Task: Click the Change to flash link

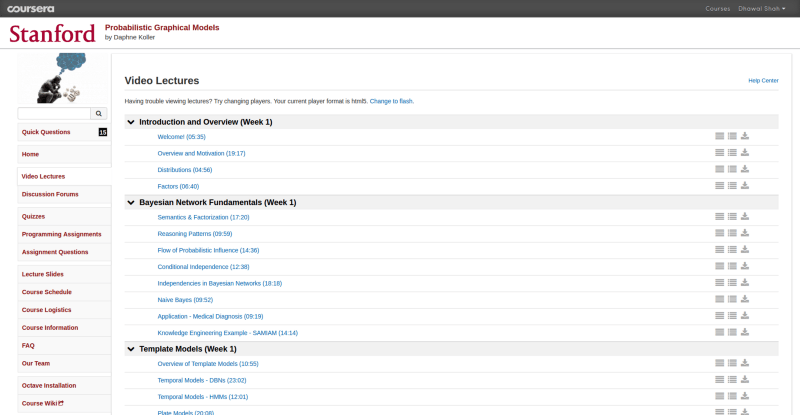Action: point(391,101)
